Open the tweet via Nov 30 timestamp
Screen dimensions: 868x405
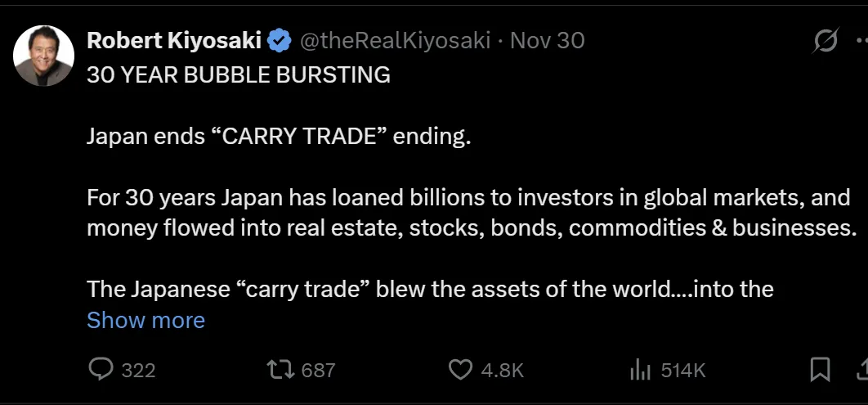(x=547, y=40)
